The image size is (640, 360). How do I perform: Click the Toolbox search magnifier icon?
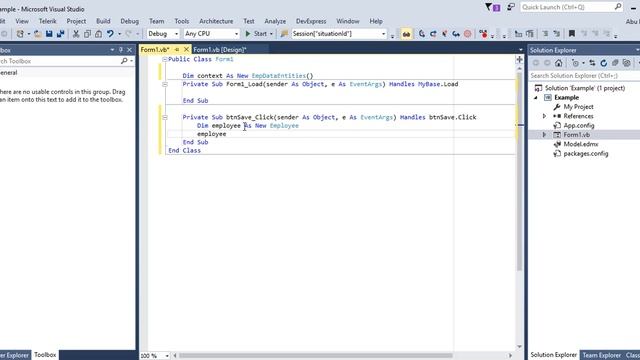[124, 61]
